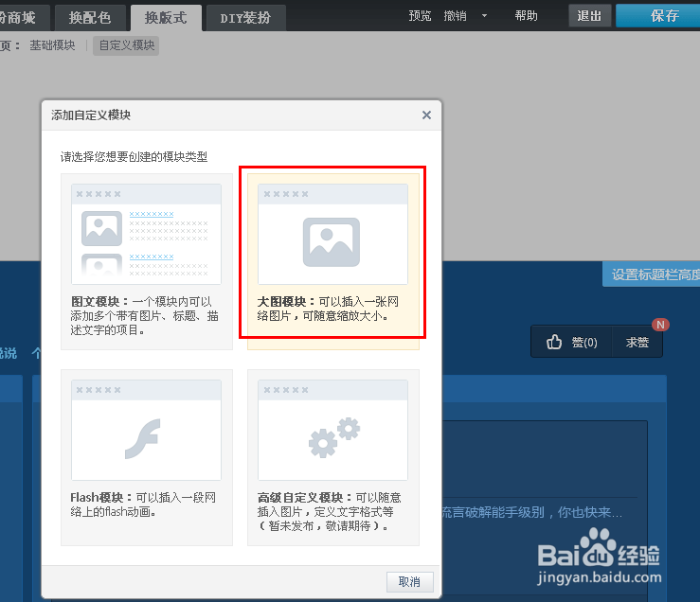Select the 自定义模块 sub-tab
The image size is (700, 602).
(126, 45)
